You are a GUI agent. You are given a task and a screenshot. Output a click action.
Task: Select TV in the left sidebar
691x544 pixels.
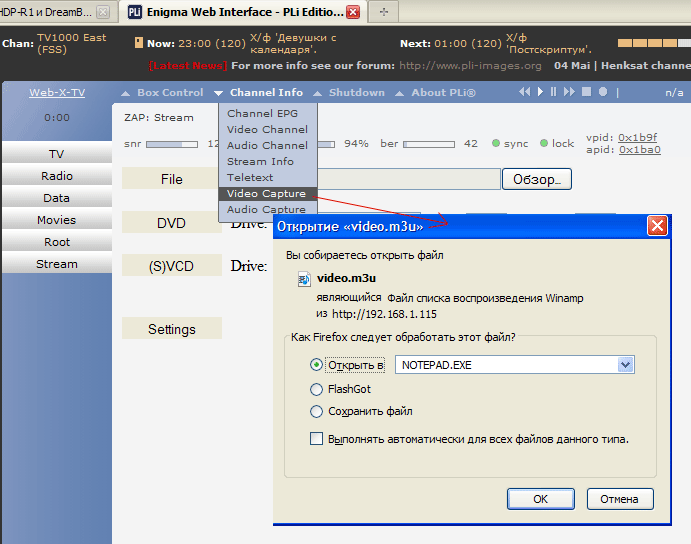[x=57, y=154]
